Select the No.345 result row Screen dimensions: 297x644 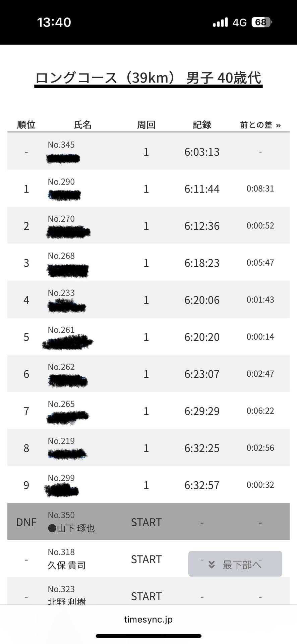point(148,152)
